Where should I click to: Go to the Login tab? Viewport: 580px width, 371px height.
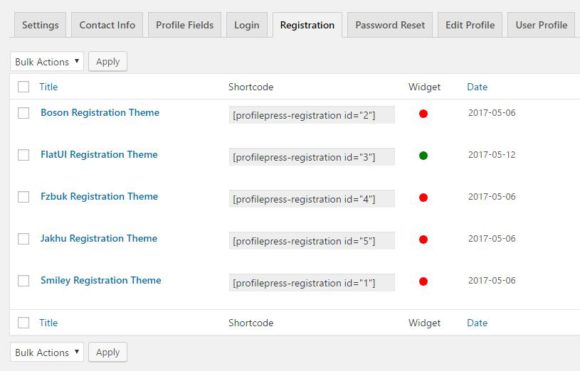[247, 25]
